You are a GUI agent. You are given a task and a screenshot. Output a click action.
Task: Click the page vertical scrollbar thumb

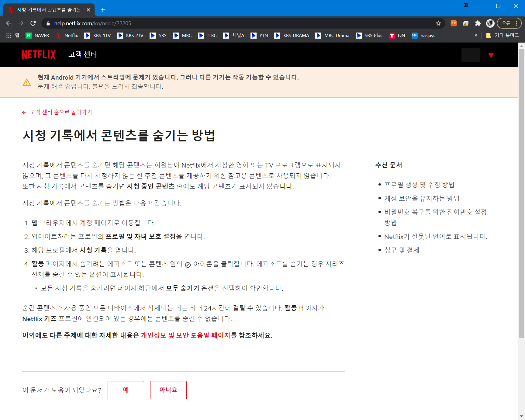pyautogui.click(x=522, y=193)
